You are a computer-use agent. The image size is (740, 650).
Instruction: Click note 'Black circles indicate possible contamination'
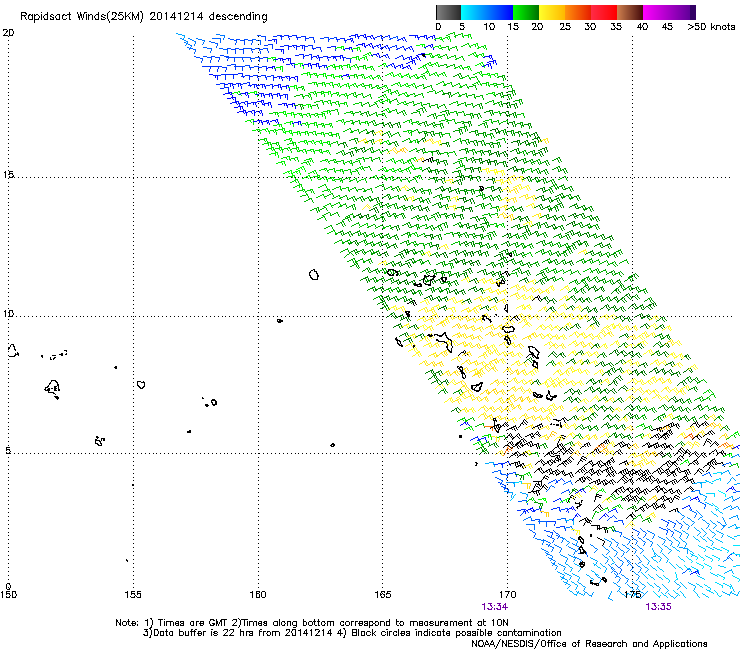(x=456, y=633)
